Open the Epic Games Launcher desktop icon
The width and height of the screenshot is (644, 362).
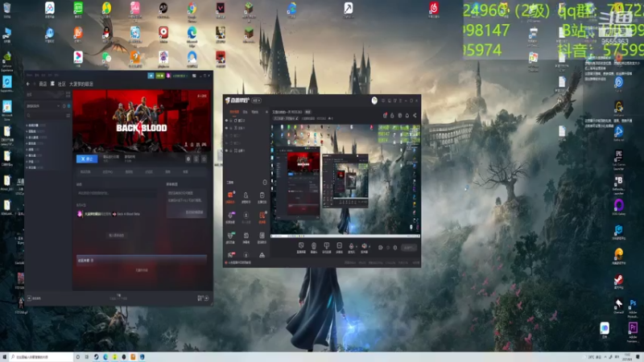pos(618,158)
